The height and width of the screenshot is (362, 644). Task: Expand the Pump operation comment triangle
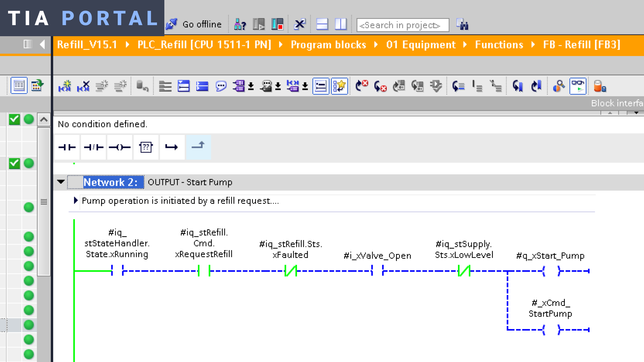coord(75,200)
